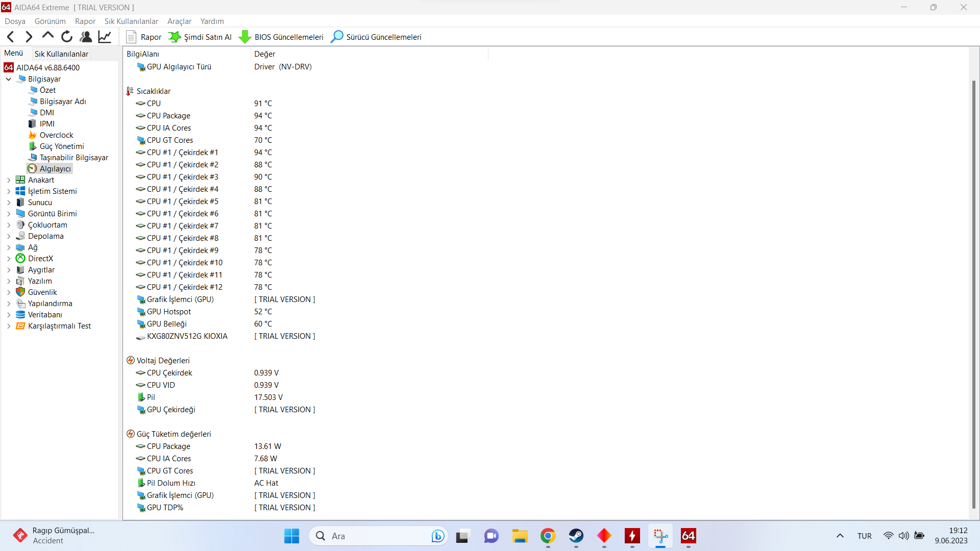Click Şimdi Satın Al button
980x551 pixels.
pos(200,37)
